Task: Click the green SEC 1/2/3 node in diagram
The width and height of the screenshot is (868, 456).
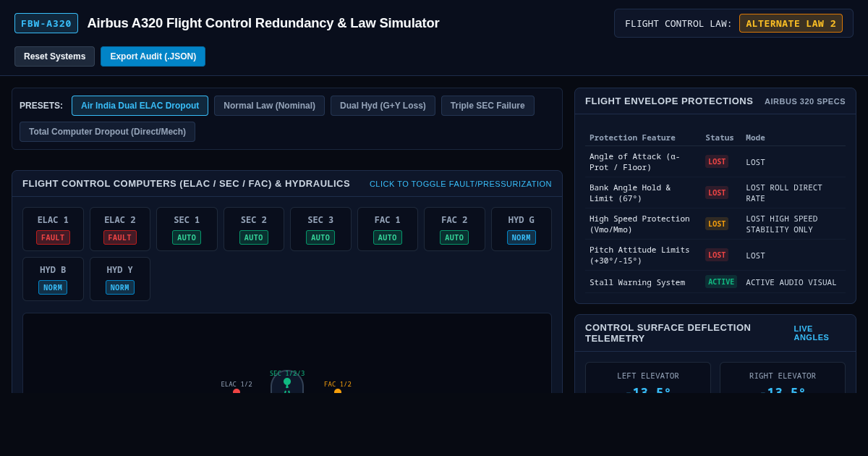Action: pyautogui.click(x=287, y=381)
